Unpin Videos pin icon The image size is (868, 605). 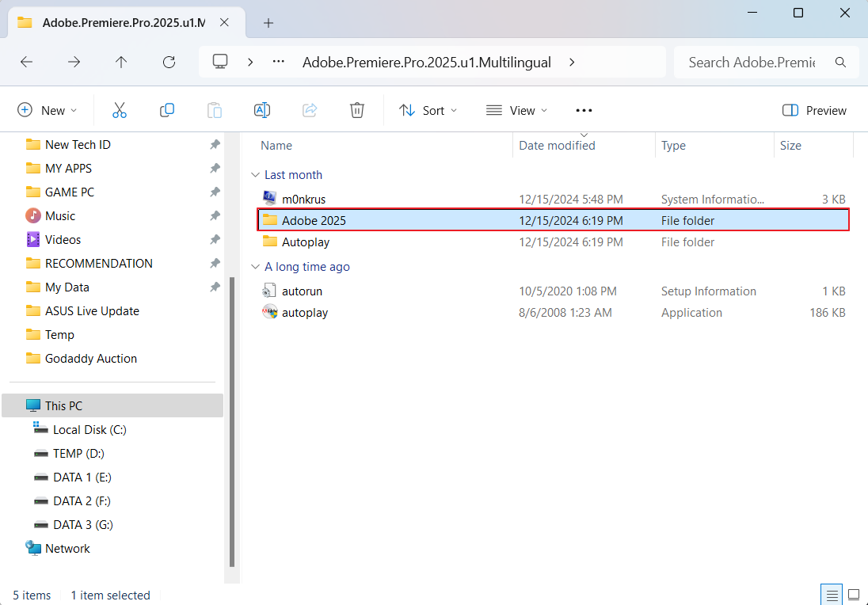(215, 240)
